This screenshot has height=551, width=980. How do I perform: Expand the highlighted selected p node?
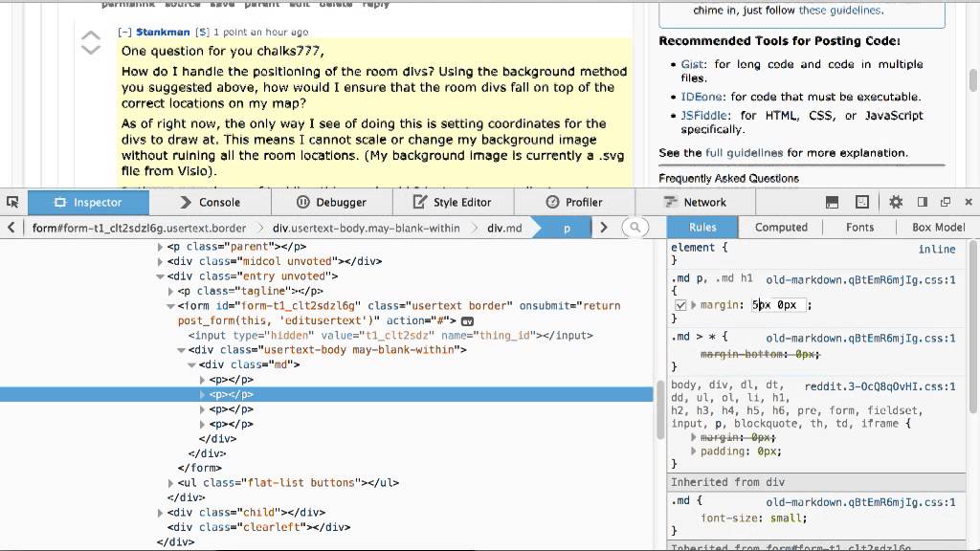click(202, 394)
